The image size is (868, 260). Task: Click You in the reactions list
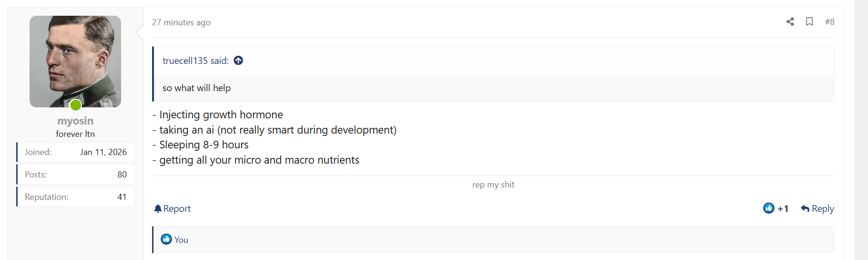181,240
